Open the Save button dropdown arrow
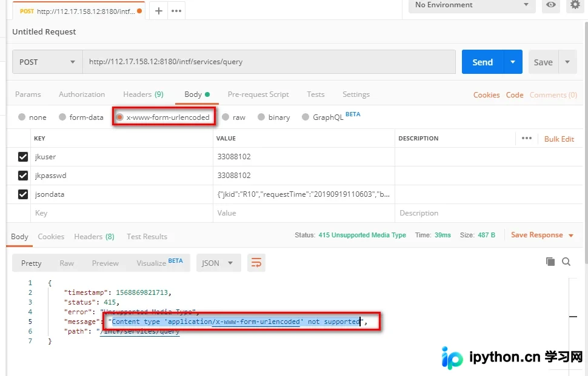 point(567,62)
